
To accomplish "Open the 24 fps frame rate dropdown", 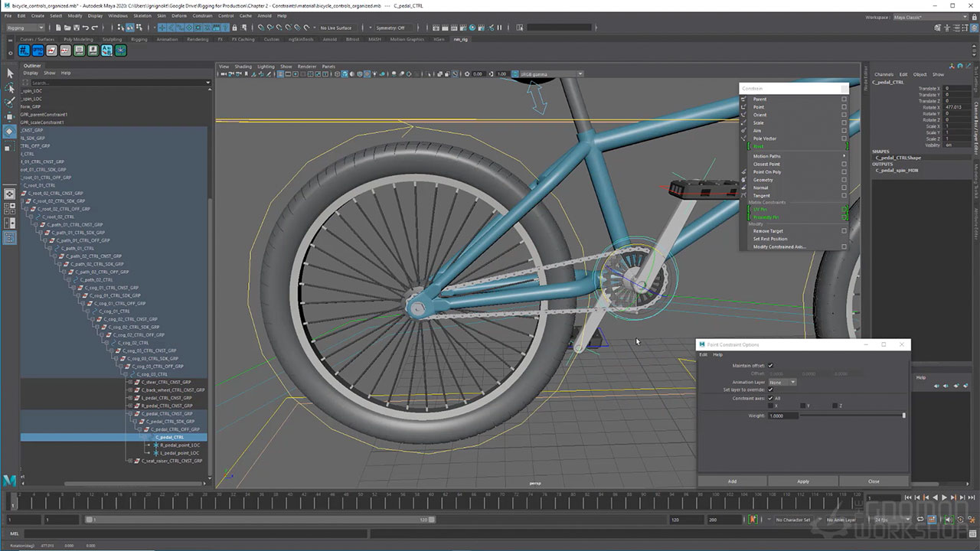I will pyautogui.click(x=889, y=520).
